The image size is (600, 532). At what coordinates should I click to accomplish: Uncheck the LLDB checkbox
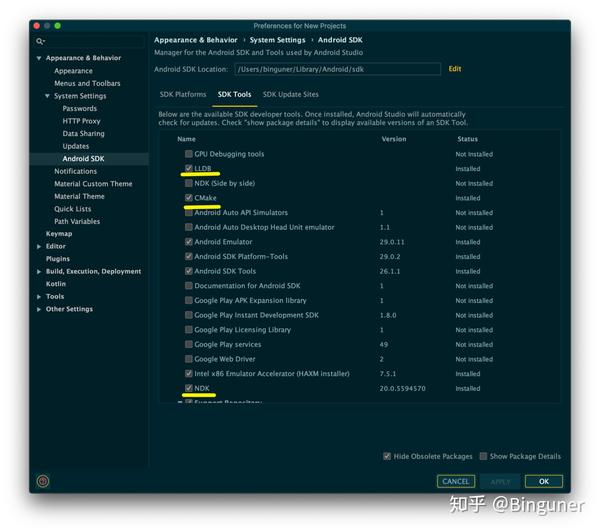coord(189,168)
